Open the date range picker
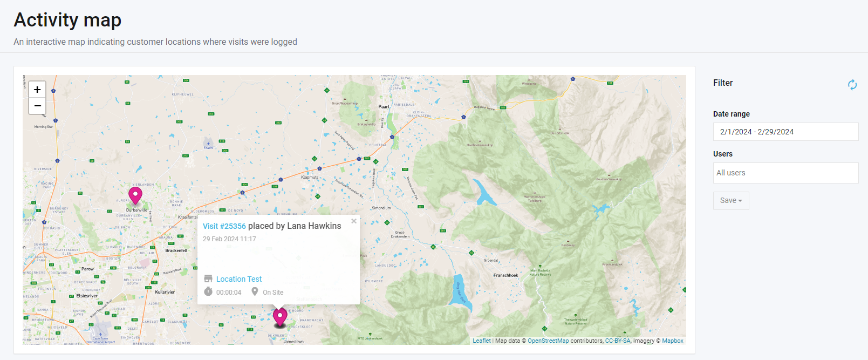 pyautogui.click(x=785, y=132)
